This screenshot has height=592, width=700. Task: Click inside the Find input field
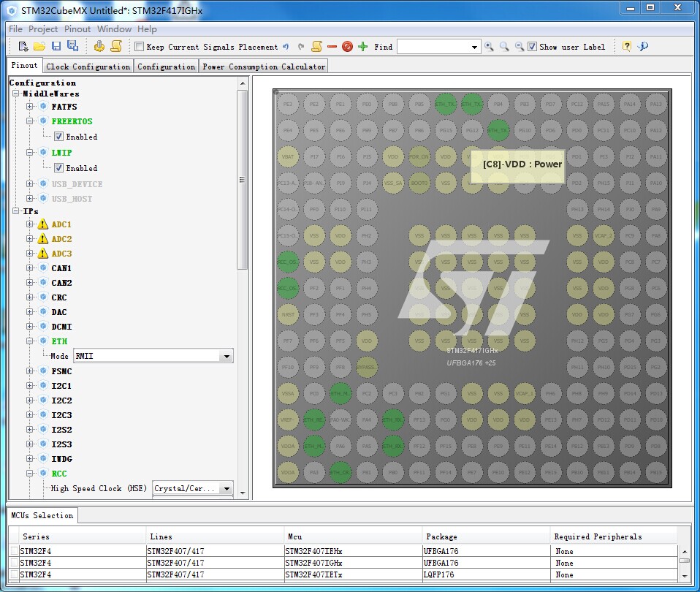click(433, 47)
